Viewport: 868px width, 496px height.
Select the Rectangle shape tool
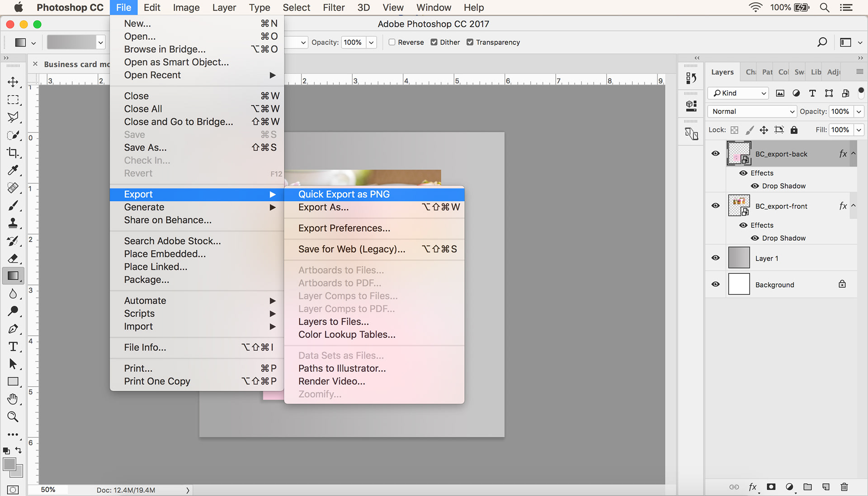[x=13, y=382]
